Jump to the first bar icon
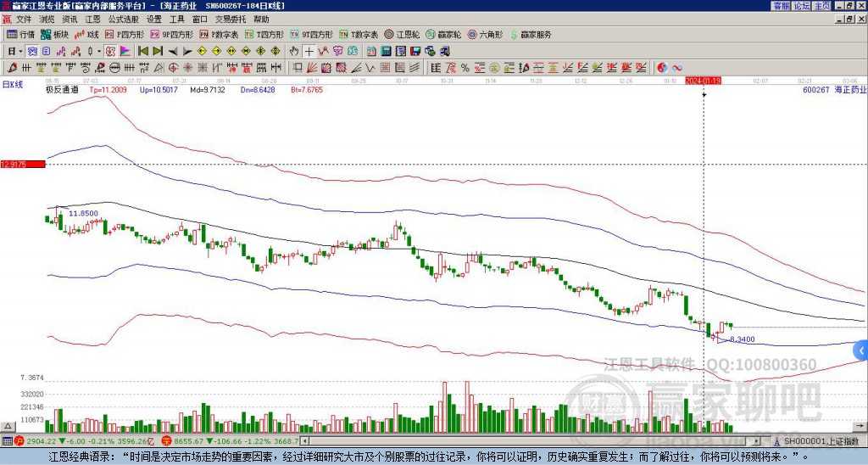Image resolution: width=868 pixels, height=465 pixels. (x=142, y=51)
